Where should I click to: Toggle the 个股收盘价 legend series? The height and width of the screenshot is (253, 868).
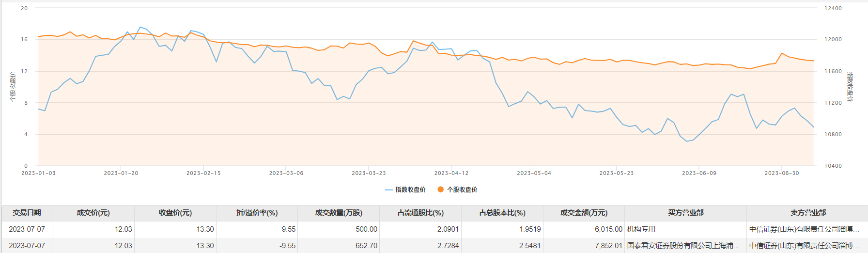pos(462,190)
